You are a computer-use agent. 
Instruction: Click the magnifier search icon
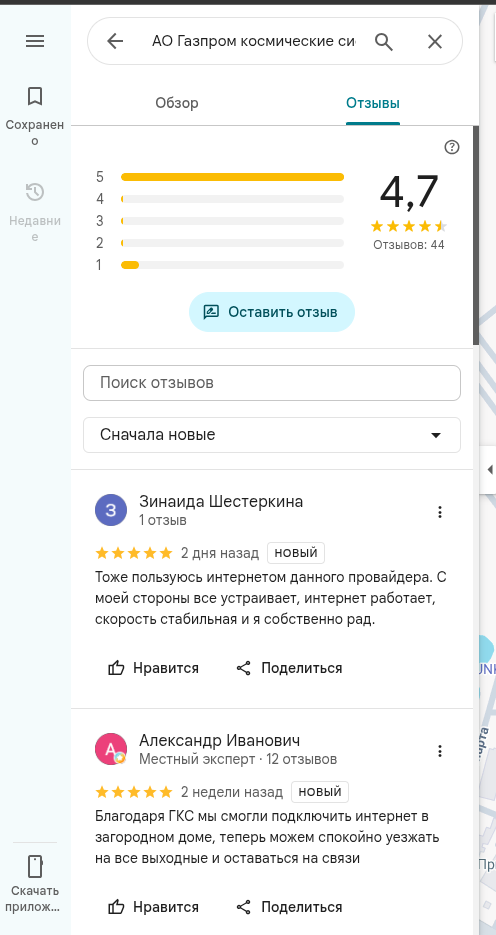[x=384, y=41]
